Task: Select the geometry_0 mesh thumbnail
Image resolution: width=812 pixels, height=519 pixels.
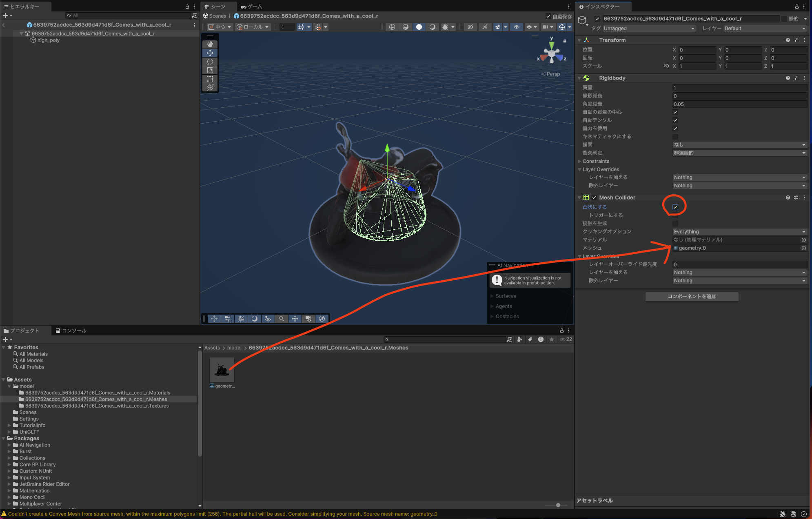Action: (222, 369)
